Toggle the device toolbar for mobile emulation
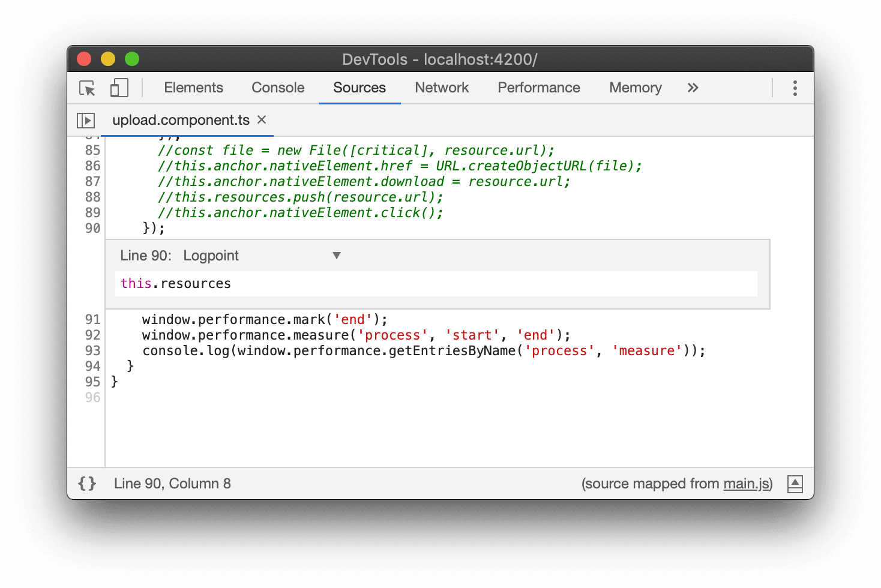 pyautogui.click(x=119, y=88)
